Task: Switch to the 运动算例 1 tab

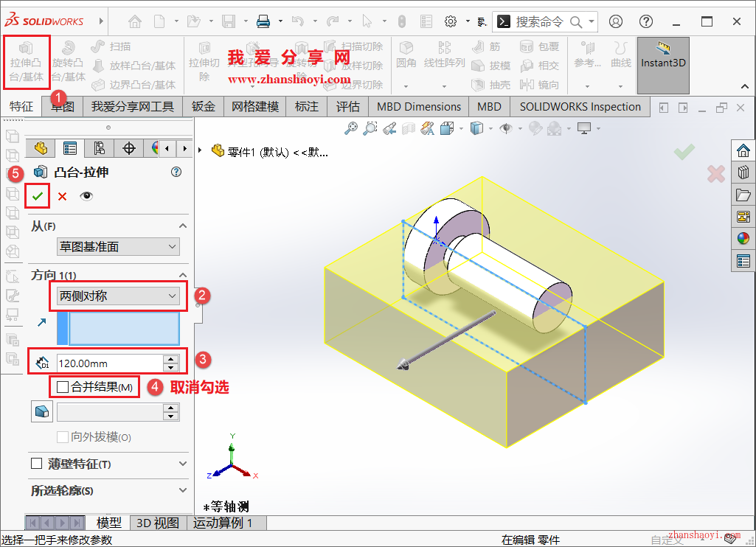Action: coord(223,523)
